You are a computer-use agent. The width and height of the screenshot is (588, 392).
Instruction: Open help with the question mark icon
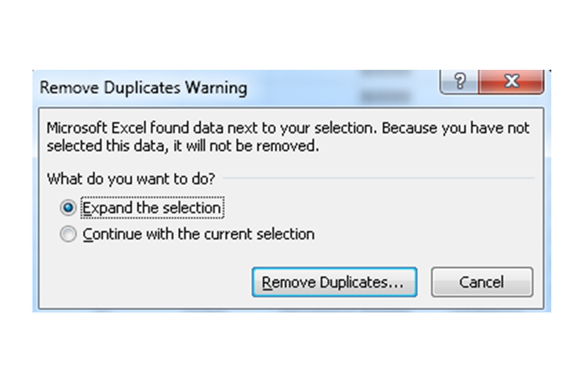click(x=459, y=81)
